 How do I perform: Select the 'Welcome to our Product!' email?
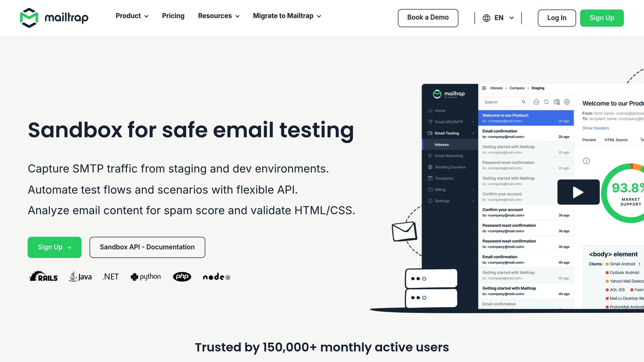coord(526,118)
